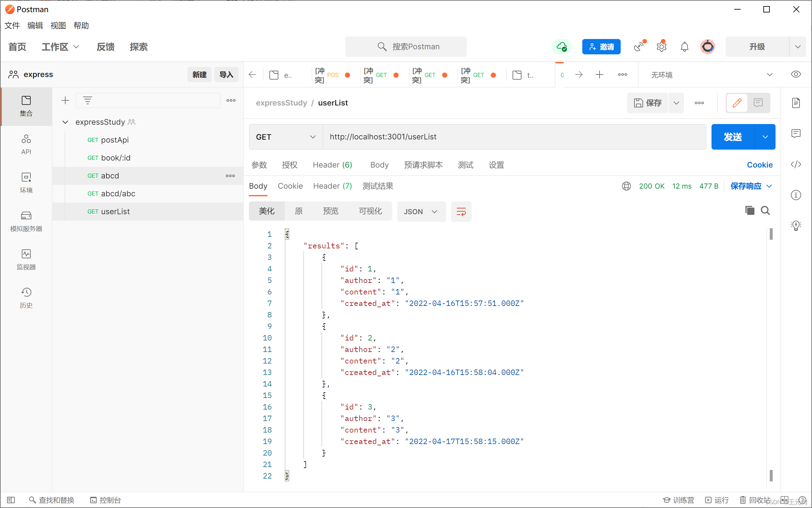Click the Import button
The image size is (812, 508).
coord(226,74)
